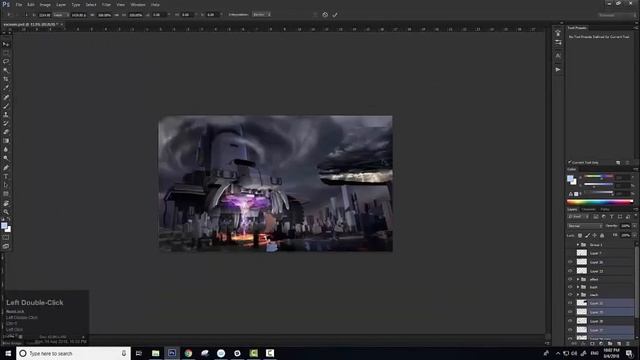
Task: Cancel the transform in options bar
Action: 325,15
